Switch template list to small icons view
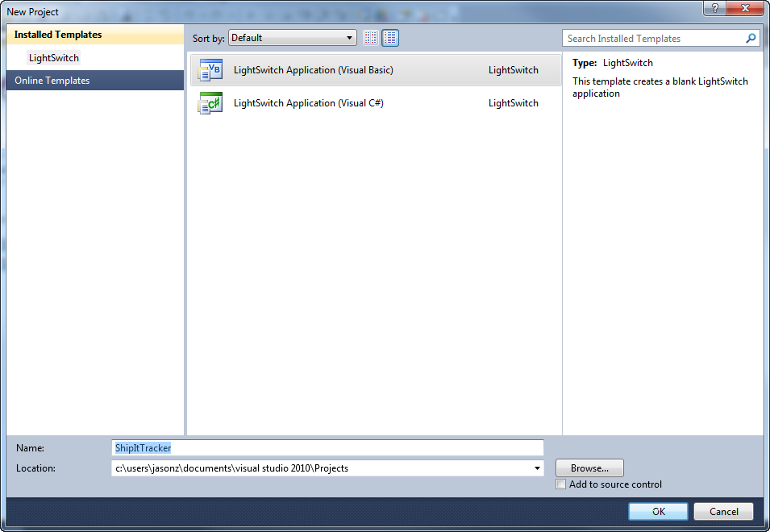Viewport: 770px width, 532px height. (x=370, y=37)
